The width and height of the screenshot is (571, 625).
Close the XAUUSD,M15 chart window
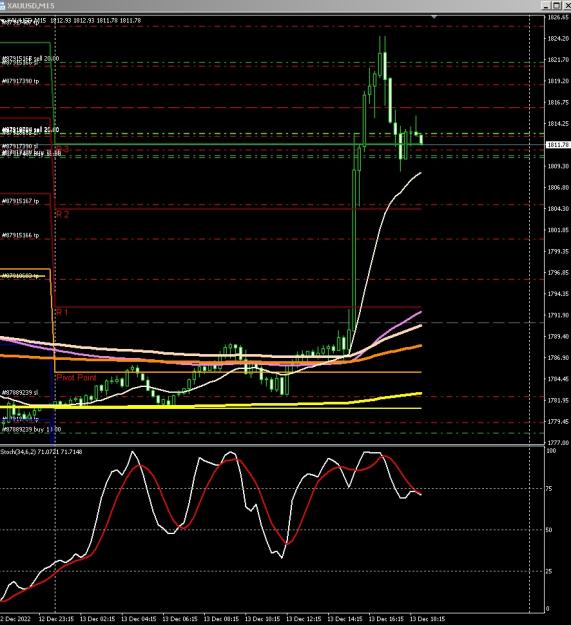point(567,5)
